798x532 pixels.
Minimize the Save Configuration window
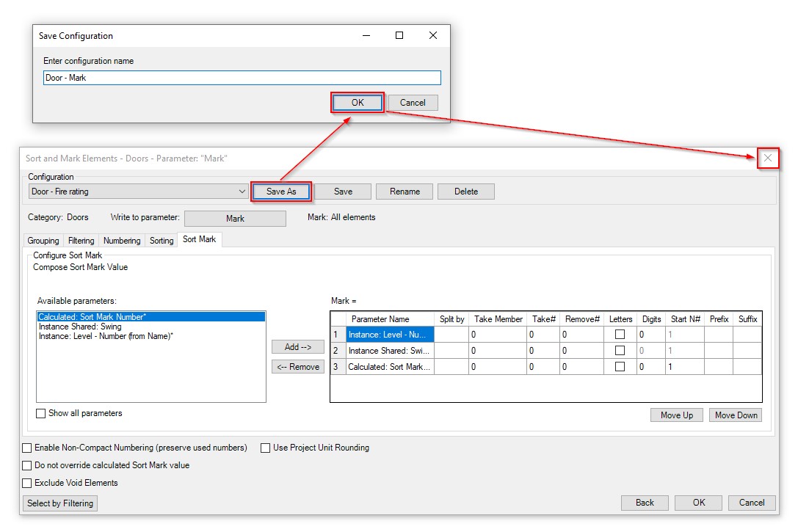click(x=366, y=36)
